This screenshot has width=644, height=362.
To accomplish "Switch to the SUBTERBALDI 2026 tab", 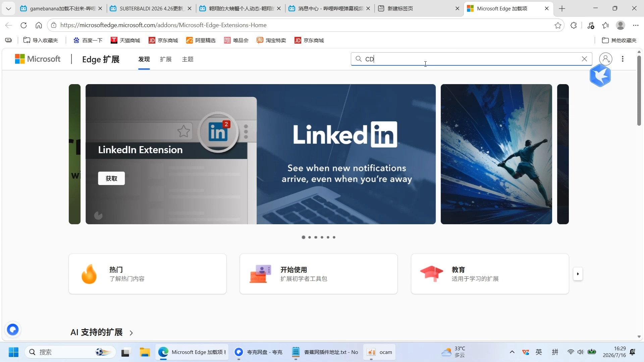I will click(151, 8).
